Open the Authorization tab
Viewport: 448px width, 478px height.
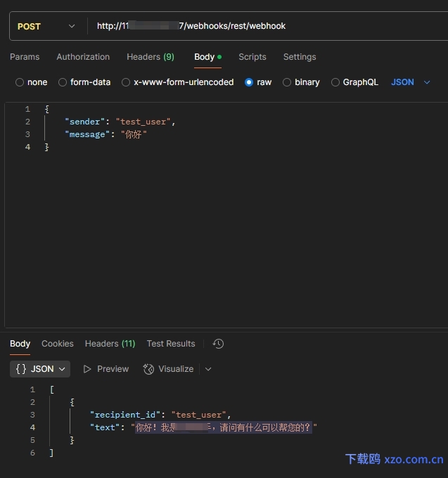pyautogui.click(x=83, y=57)
